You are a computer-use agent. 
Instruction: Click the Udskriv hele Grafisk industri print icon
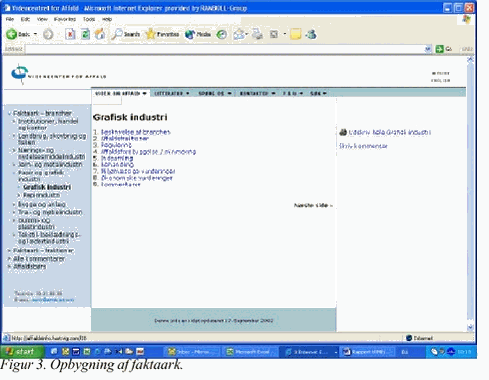(343, 132)
